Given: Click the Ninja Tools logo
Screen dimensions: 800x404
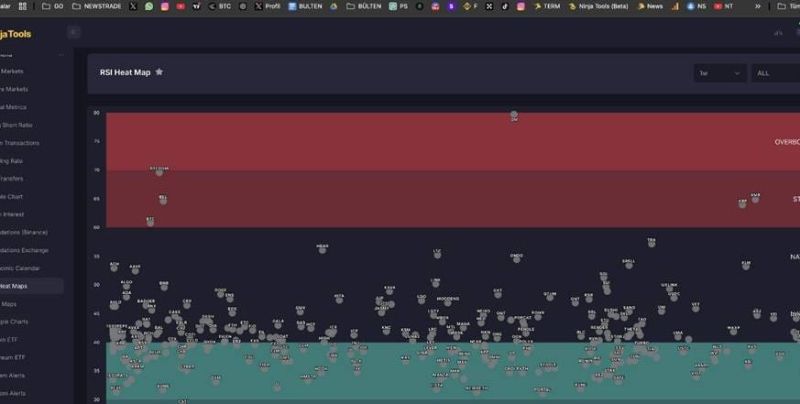Looking at the screenshot, I should click(x=15, y=34).
